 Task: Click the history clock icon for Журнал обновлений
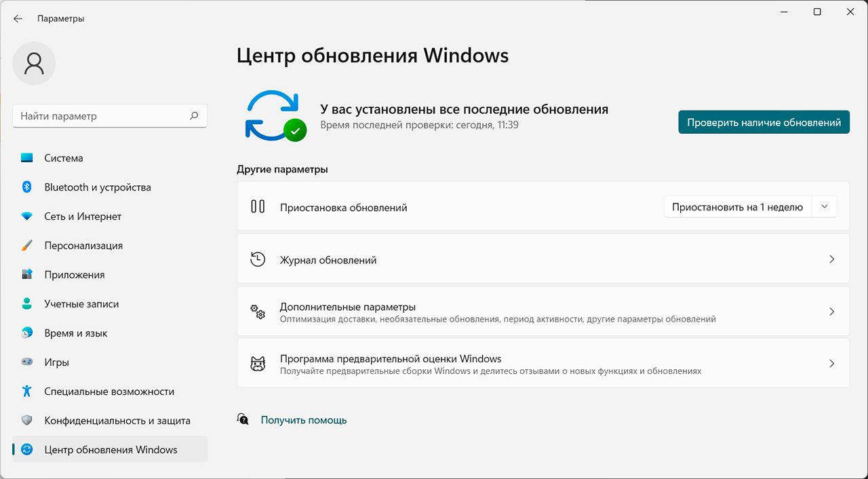258,259
